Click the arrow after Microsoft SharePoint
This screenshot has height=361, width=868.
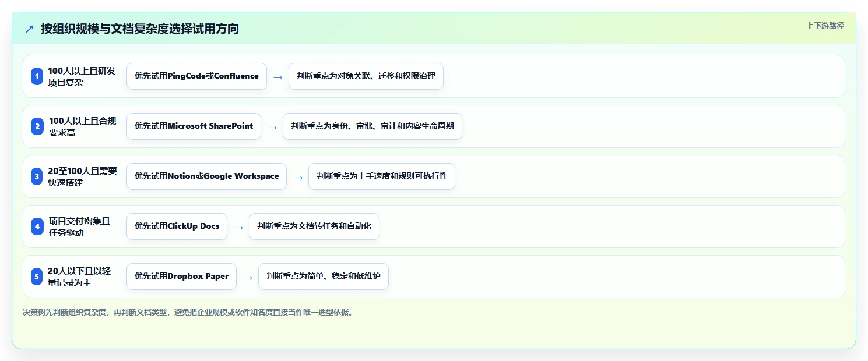click(x=272, y=127)
